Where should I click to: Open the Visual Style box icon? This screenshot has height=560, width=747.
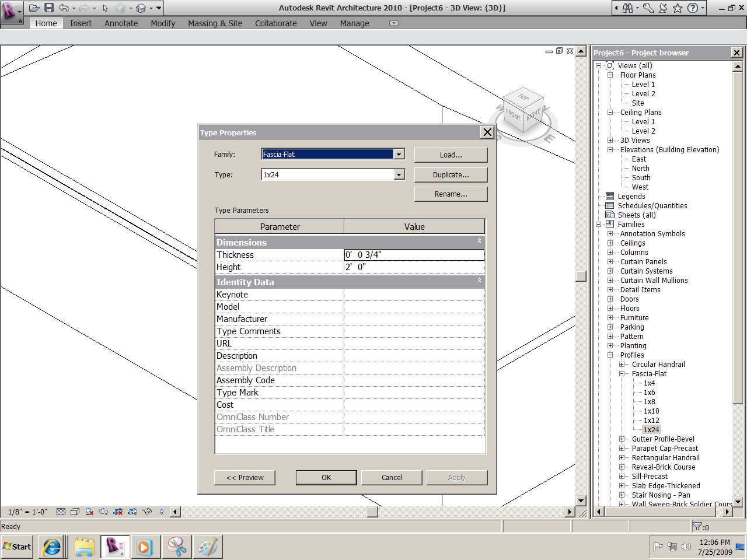75,512
